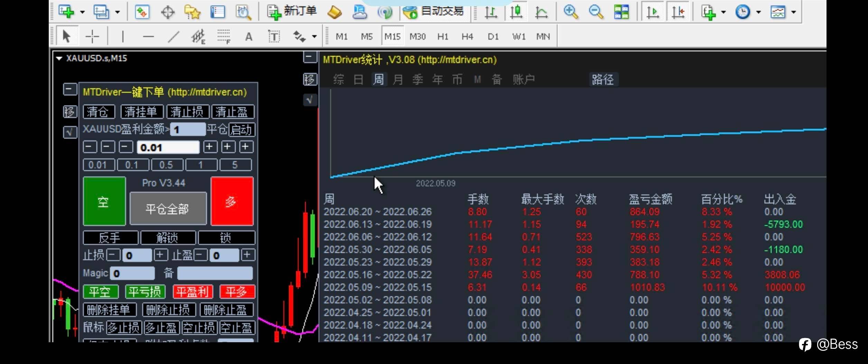Collapse the MTDriver一键下单 panel with its minus box

[x=69, y=90]
